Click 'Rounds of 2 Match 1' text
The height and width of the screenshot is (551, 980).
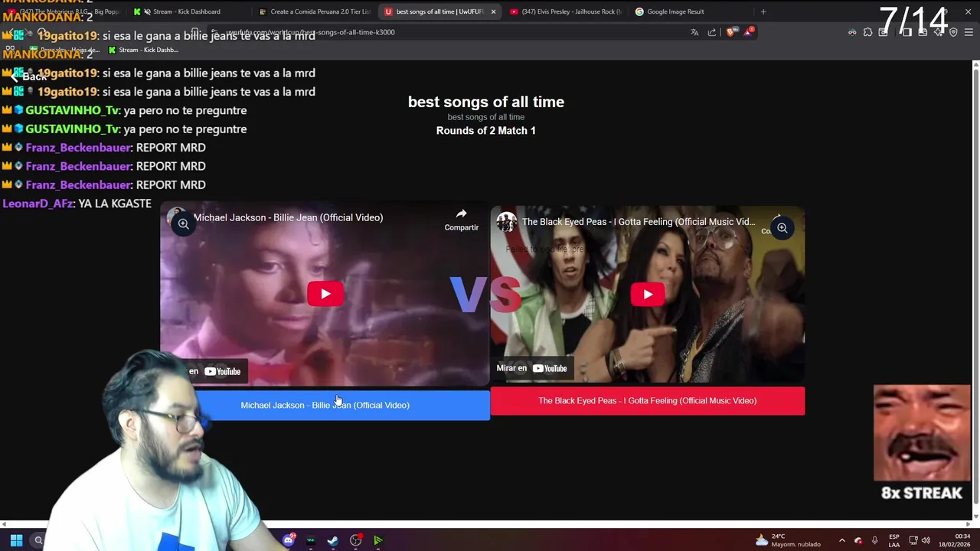point(486,131)
